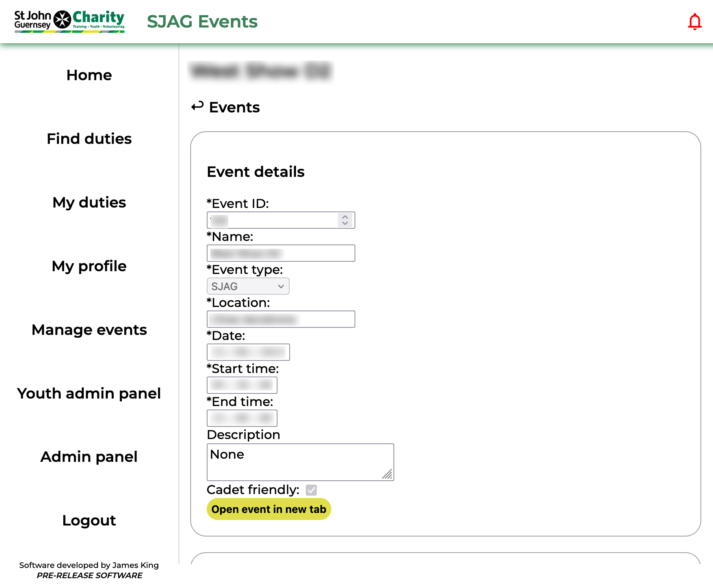The image size is (713, 588).
Task: Click Logout in the sidebar
Action: pyautogui.click(x=89, y=520)
